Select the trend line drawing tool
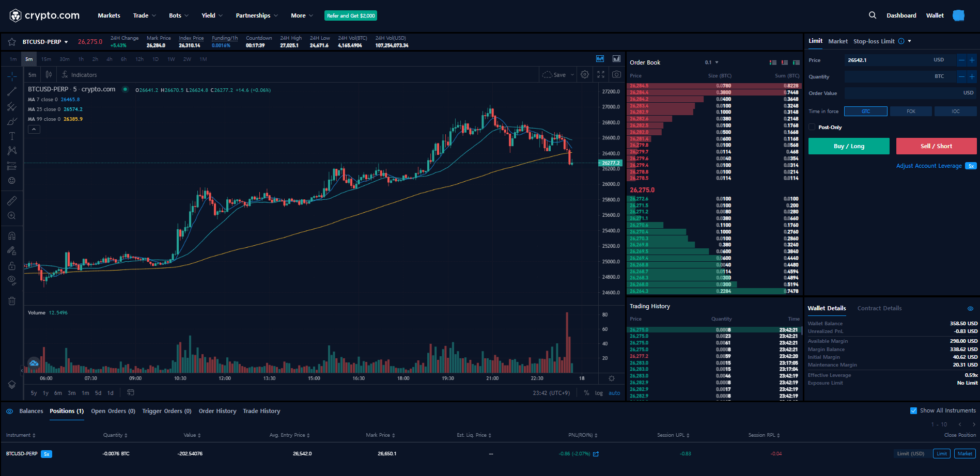 (x=12, y=92)
